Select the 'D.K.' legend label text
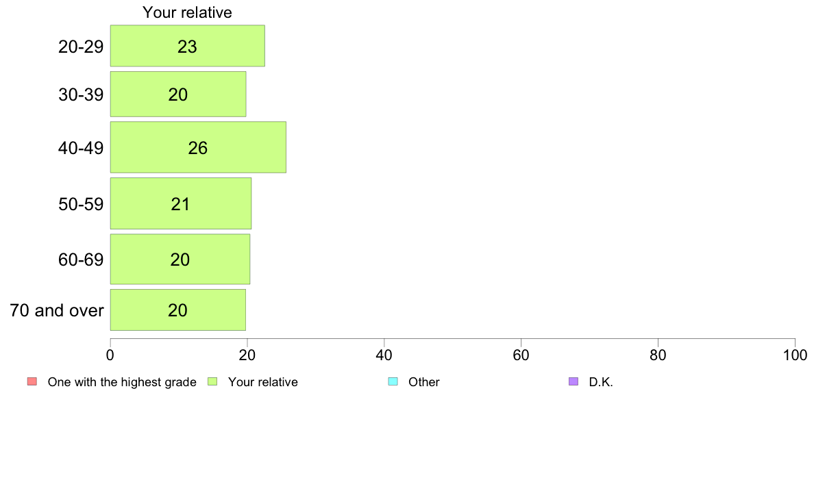 click(601, 382)
